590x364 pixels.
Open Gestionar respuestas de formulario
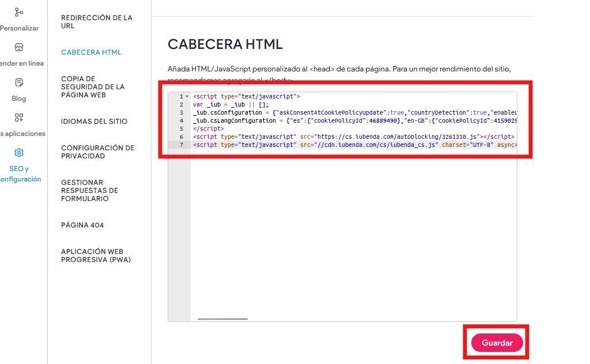pos(89,190)
